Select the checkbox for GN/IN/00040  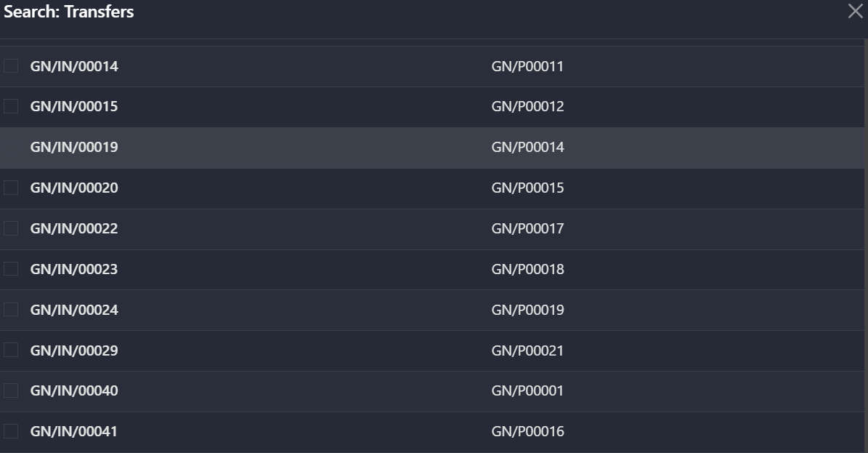pos(11,390)
